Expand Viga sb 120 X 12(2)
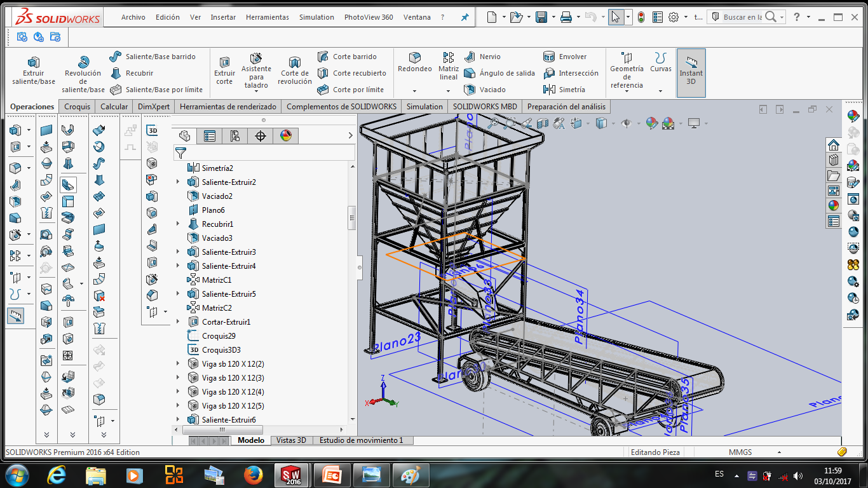The height and width of the screenshot is (488, 868). pyautogui.click(x=178, y=363)
